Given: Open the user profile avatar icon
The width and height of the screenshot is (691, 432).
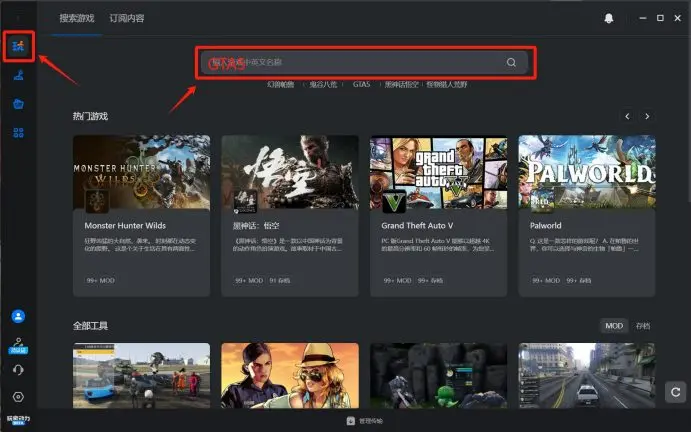Looking at the screenshot, I should (x=18, y=316).
